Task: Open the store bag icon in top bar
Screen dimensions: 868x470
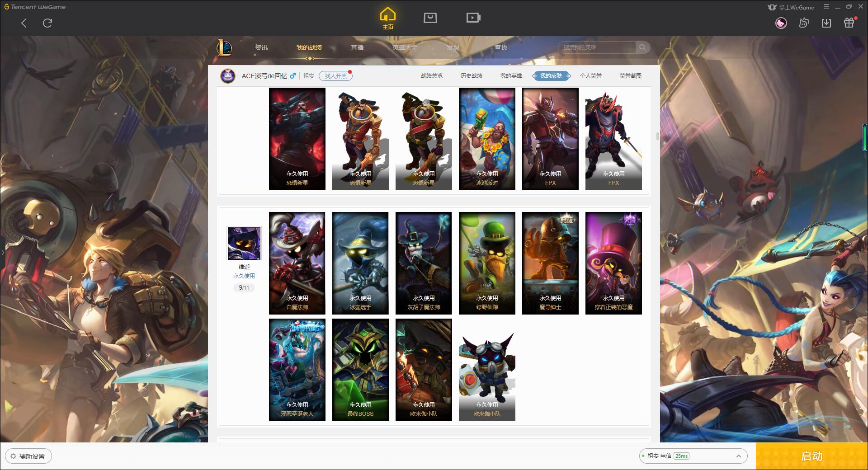Action: (430, 18)
